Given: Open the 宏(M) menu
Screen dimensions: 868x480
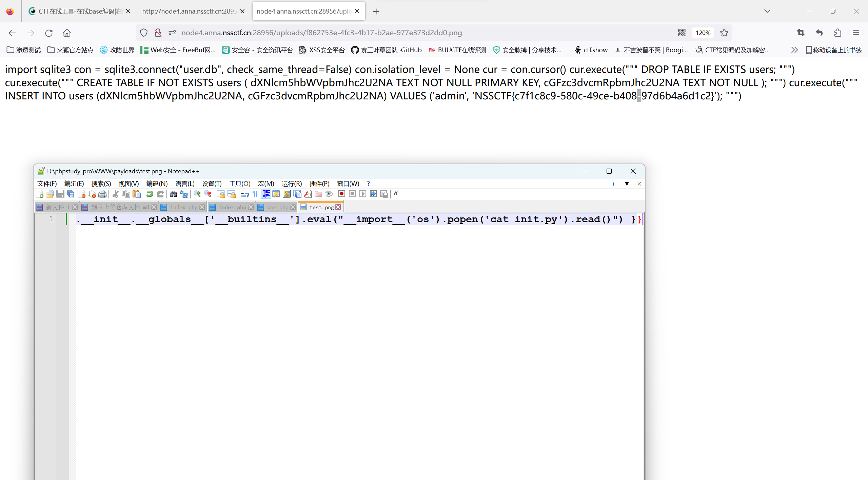Looking at the screenshot, I should coord(266,184).
